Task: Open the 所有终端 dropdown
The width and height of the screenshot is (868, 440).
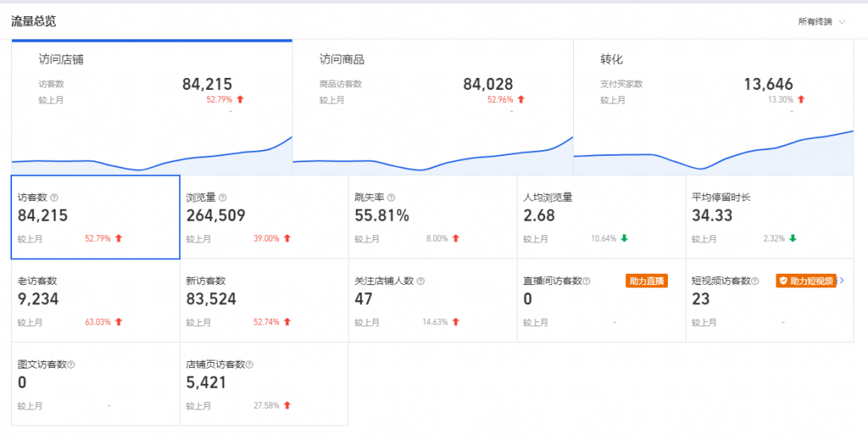Action: tap(821, 22)
